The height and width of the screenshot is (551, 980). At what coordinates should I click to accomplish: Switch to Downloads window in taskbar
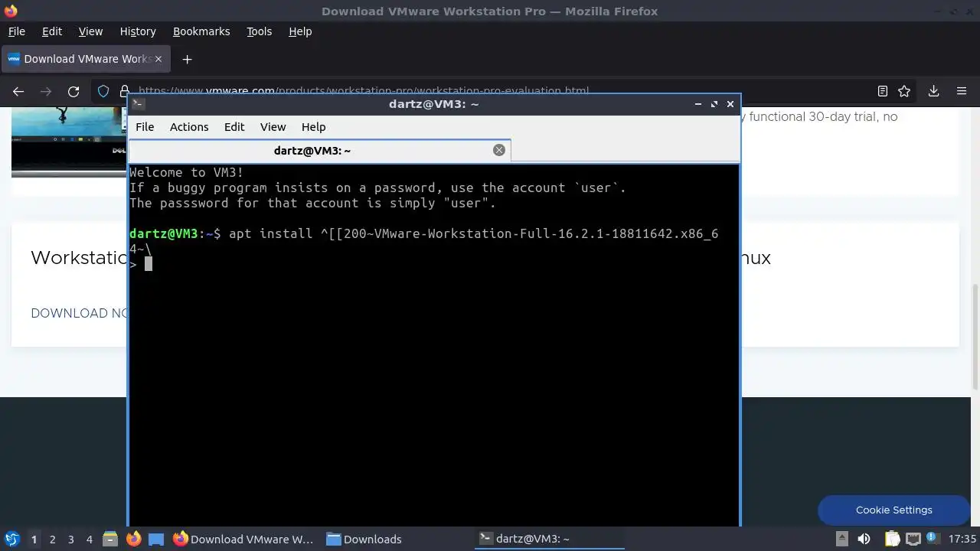tap(363, 540)
